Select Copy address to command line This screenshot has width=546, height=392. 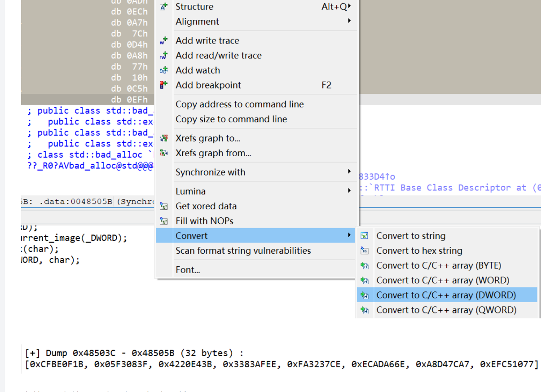(239, 104)
